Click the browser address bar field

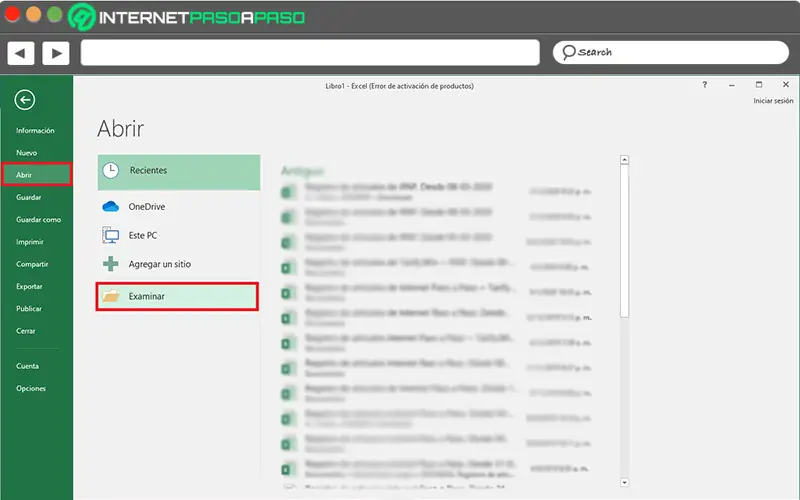[x=310, y=53]
